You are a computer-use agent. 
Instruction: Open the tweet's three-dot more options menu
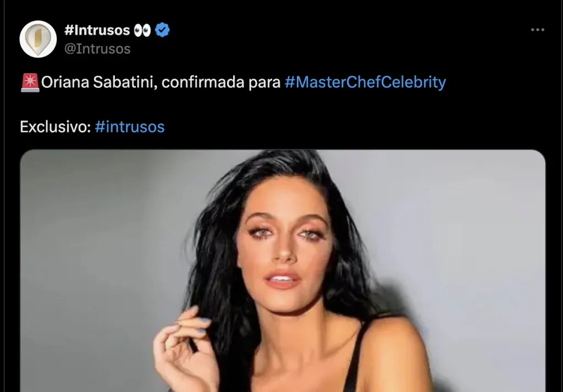point(538,30)
